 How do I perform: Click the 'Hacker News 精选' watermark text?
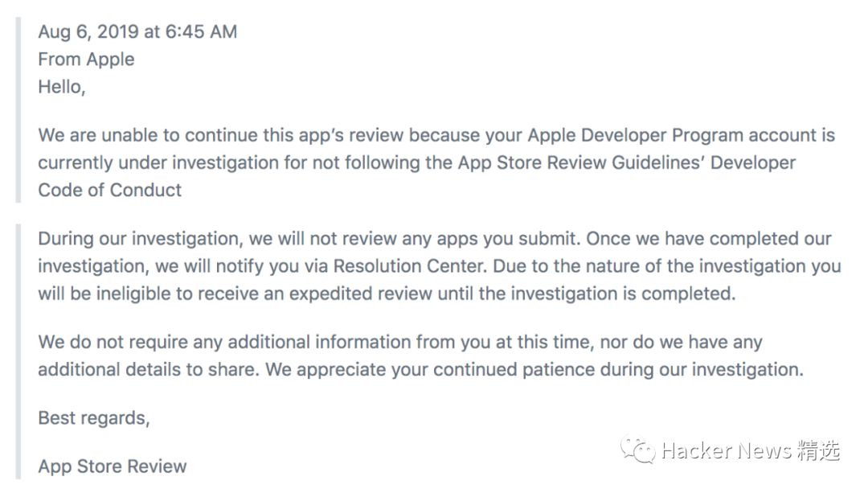click(x=751, y=450)
